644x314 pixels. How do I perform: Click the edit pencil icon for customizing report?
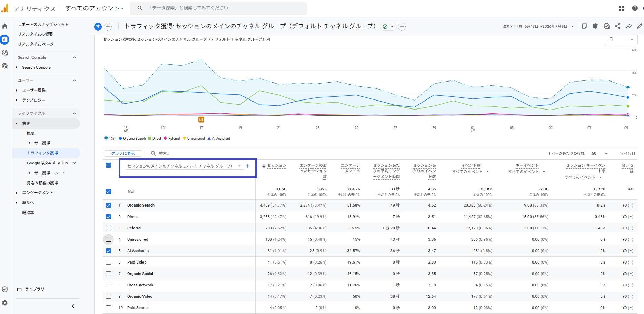[639, 26]
